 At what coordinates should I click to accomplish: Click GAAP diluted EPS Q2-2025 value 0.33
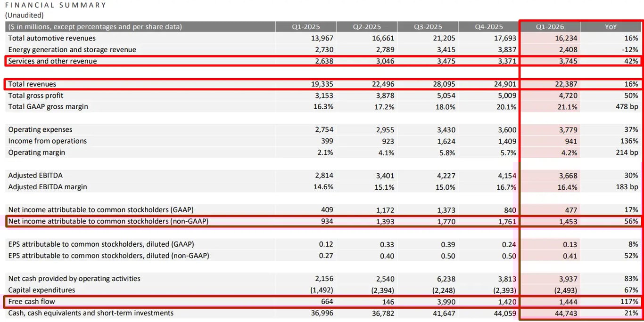[387, 244]
